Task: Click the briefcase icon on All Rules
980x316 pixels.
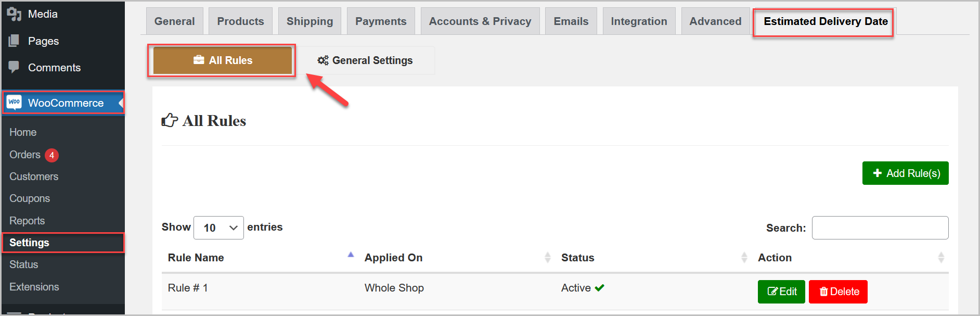Action: tap(199, 60)
